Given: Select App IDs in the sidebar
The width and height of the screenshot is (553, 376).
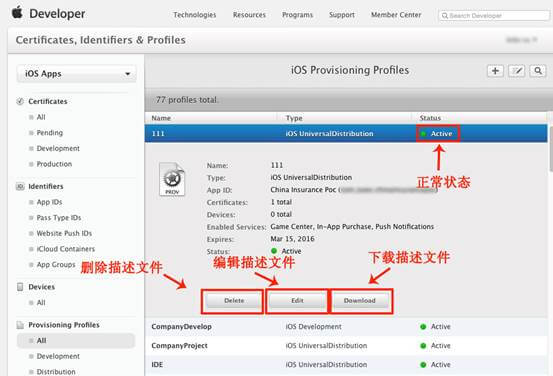Looking at the screenshot, I should (x=49, y=202).
